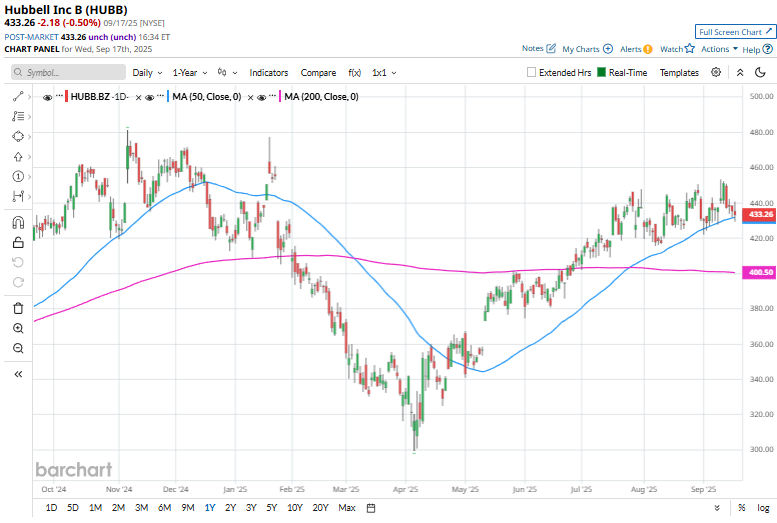Hide the MA 50 line eye icon
Image resolution: width=777 pixels, height=523 pixels.
point(150,97)
